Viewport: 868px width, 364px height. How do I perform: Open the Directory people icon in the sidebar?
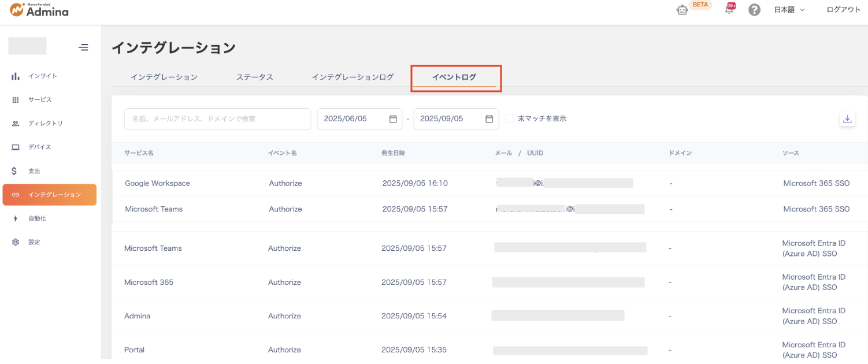pos(16,124)
